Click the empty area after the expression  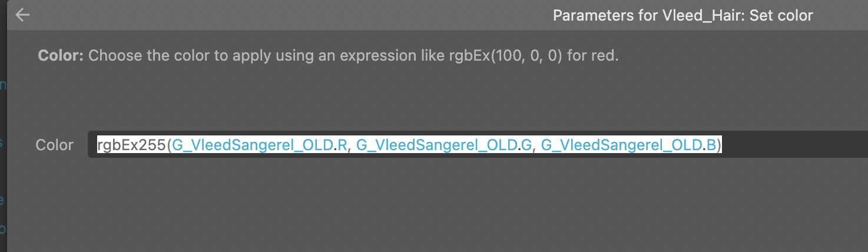(x=795, y=145)
